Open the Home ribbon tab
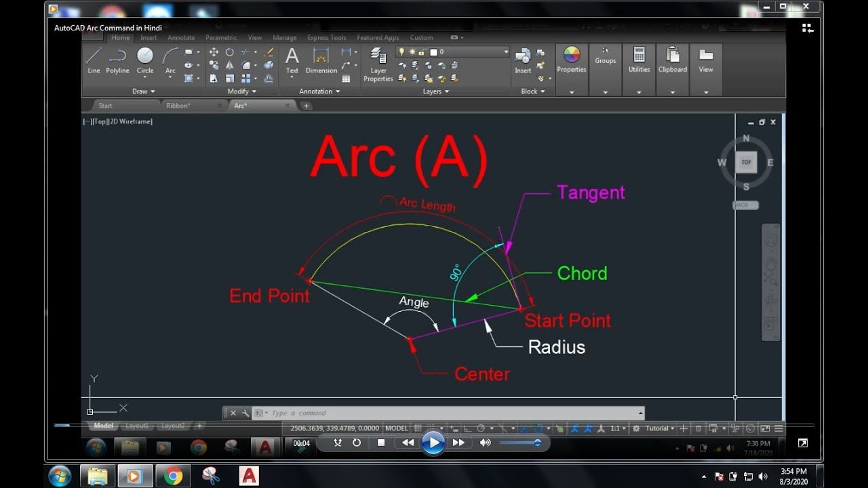Screen dimensions: 868x488 [x=121, y=37]
